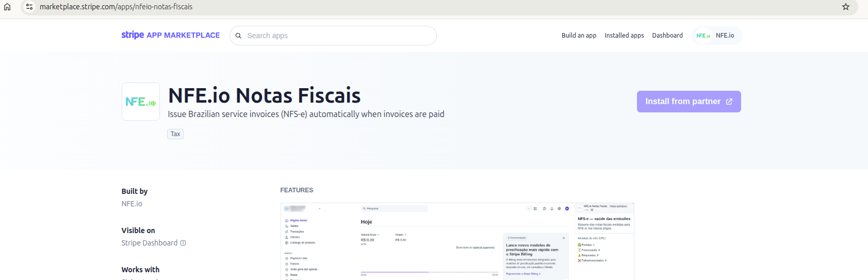Click the info icon beside Stripe Dashboard

coord(183,243)
